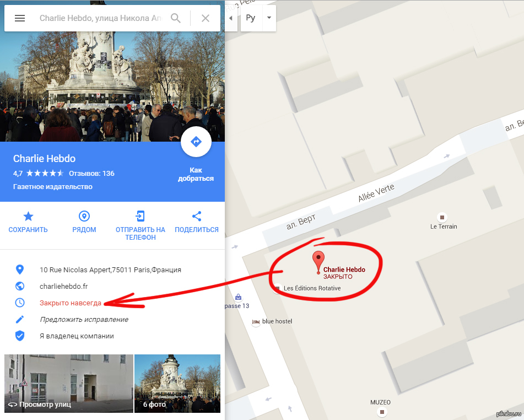Click the blue directions arrow button
Screen dimensions: 524x420
(x=196, y=142)
